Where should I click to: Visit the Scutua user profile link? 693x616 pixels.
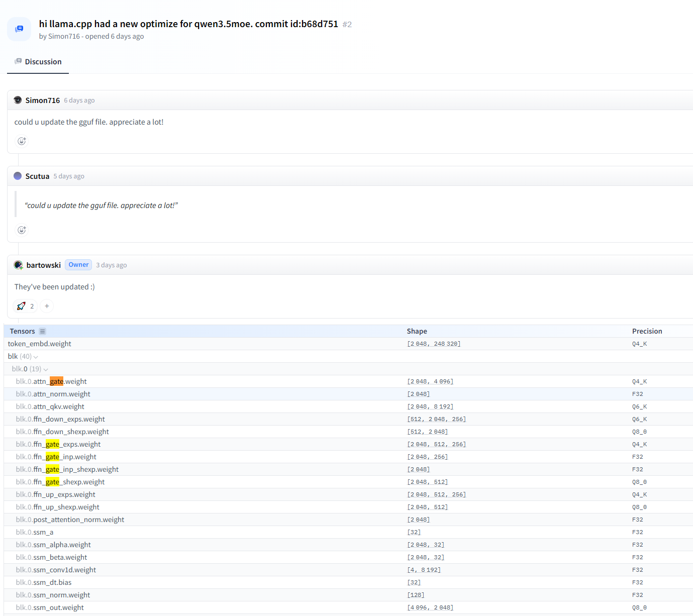[37, 176]
